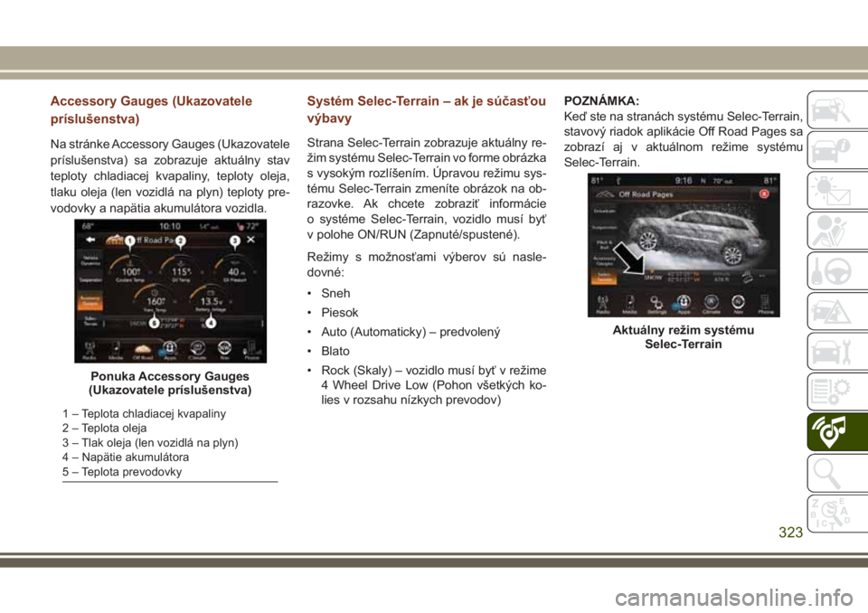Click legend line 1 – Teplota chladiacej kvapaliny
Screen dimensions: 868x613
(144, 414)
